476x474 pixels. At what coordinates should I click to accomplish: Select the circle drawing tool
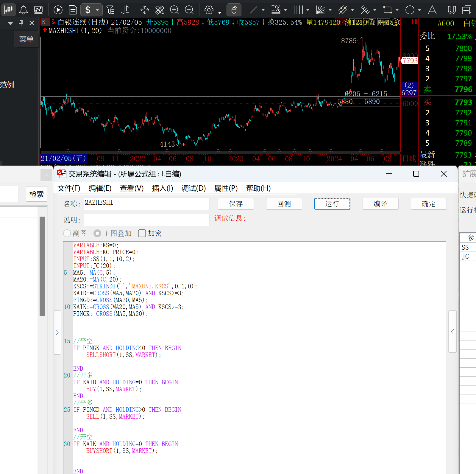coord(410,10)
